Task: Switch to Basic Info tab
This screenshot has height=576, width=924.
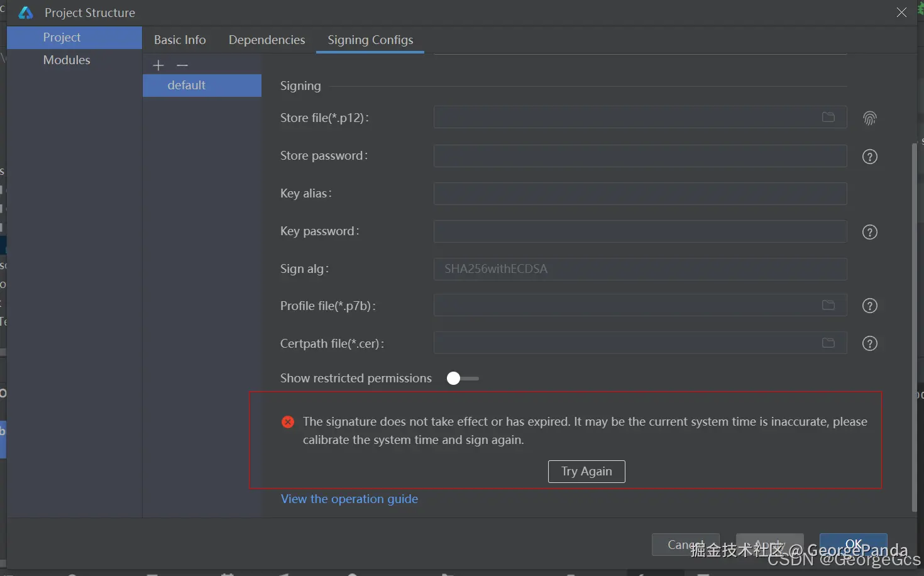Action: (180, 40)
